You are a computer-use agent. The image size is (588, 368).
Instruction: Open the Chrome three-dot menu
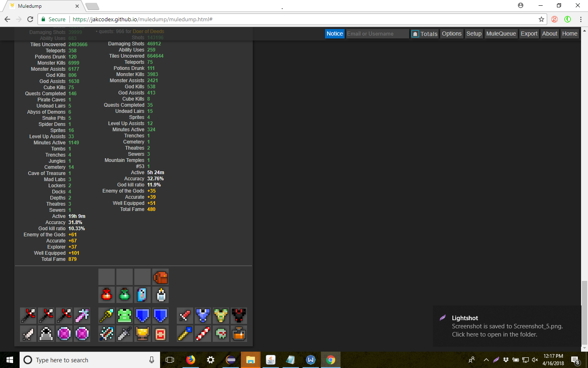(581, 19)
